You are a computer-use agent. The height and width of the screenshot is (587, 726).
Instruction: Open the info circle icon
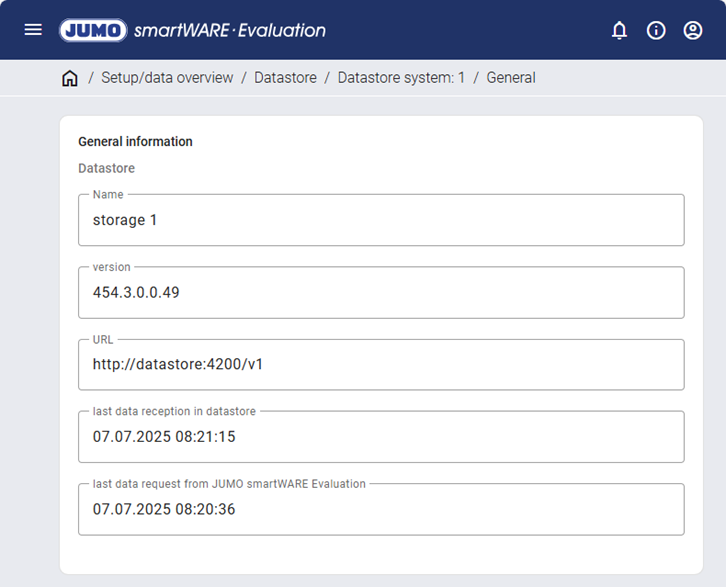click(656, 30)
